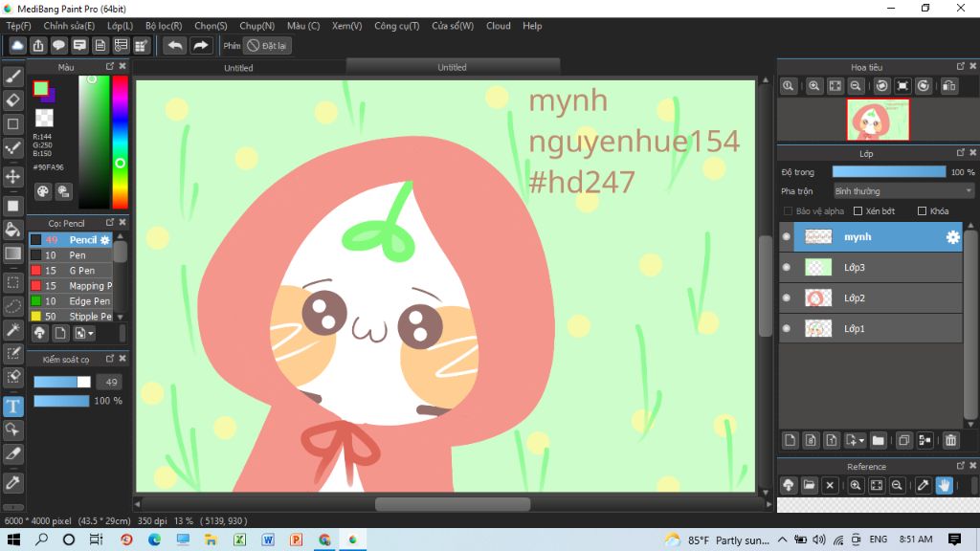Enable the Khóa checkbox
The height and width of the screenshot is (551, 980).
(x=922, y=211)
